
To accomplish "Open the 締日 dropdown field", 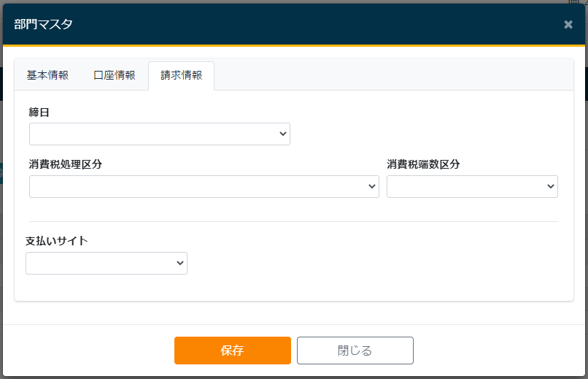I will click(159, 134).
